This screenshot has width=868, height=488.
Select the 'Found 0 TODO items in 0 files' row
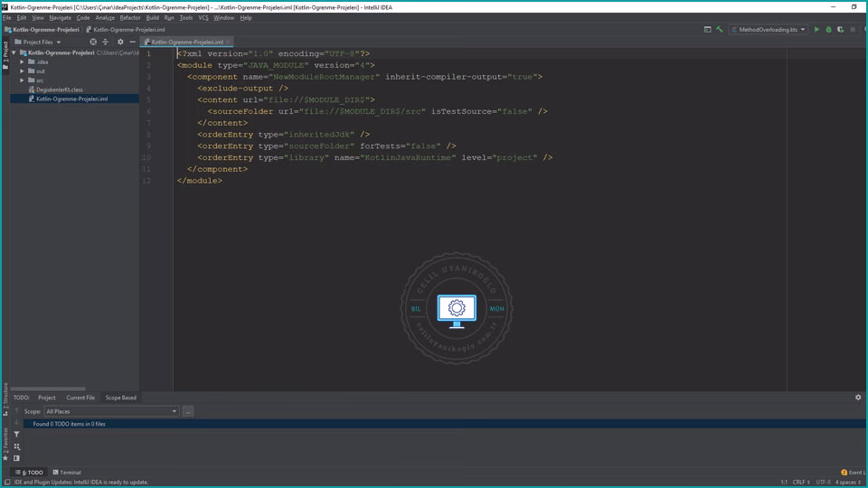click(x=445, y=424)
